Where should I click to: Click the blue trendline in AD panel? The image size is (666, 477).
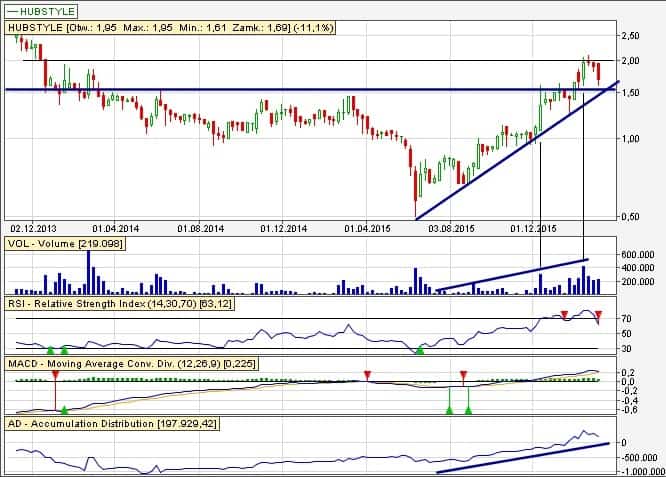(x=520, y=456)
